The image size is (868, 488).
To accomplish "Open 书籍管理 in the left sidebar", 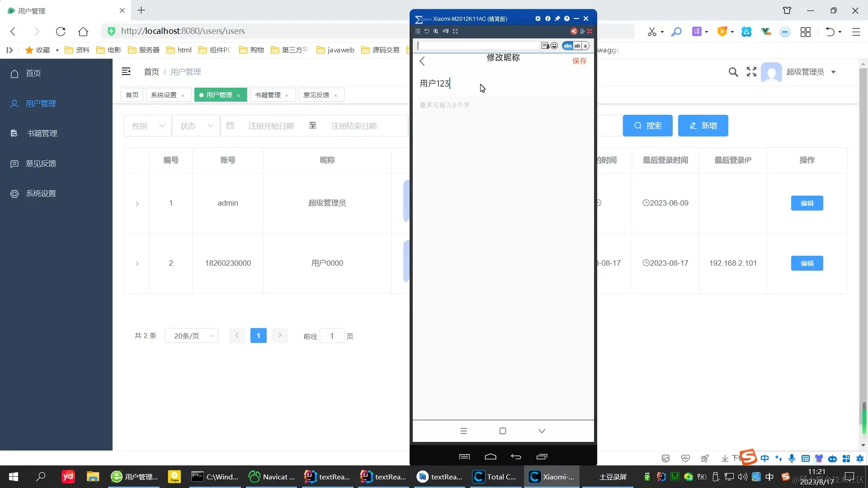I will coord(42,133).
